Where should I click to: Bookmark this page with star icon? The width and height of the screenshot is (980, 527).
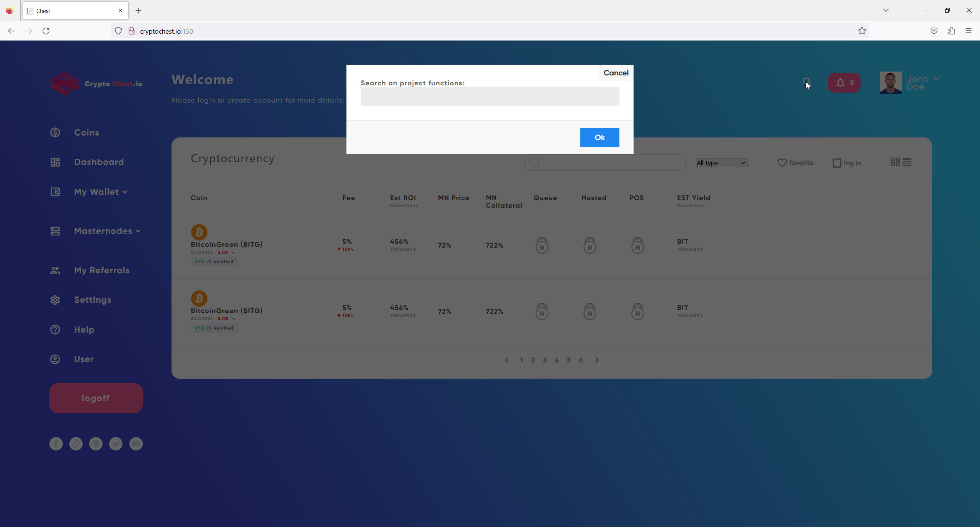pos(862,31)
